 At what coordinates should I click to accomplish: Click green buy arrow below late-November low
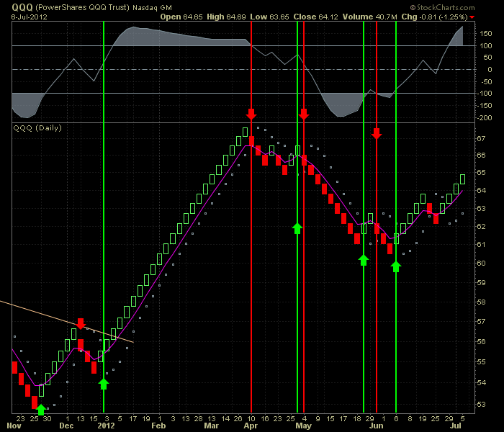coord(41,410)
